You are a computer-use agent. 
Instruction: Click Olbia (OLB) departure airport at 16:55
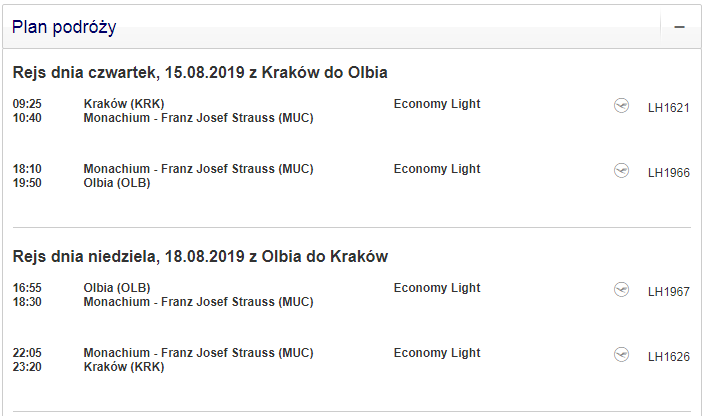pyautogui.click(x=117, y=288)
